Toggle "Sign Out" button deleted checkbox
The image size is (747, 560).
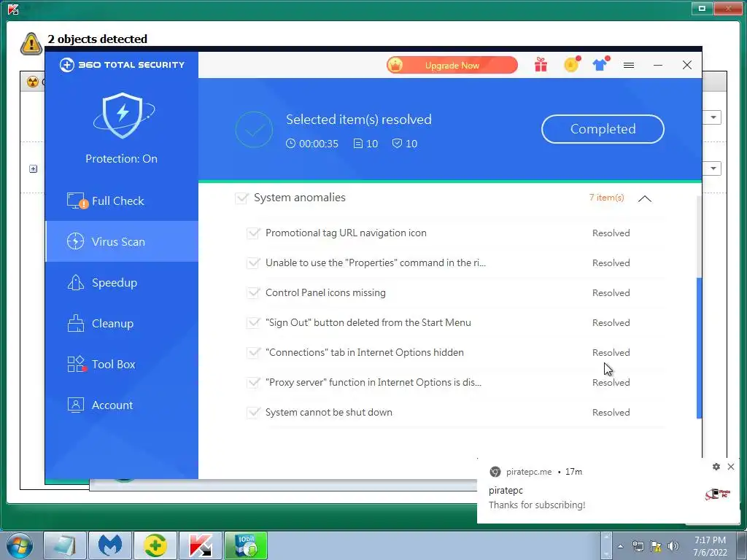tap(253, 322)
